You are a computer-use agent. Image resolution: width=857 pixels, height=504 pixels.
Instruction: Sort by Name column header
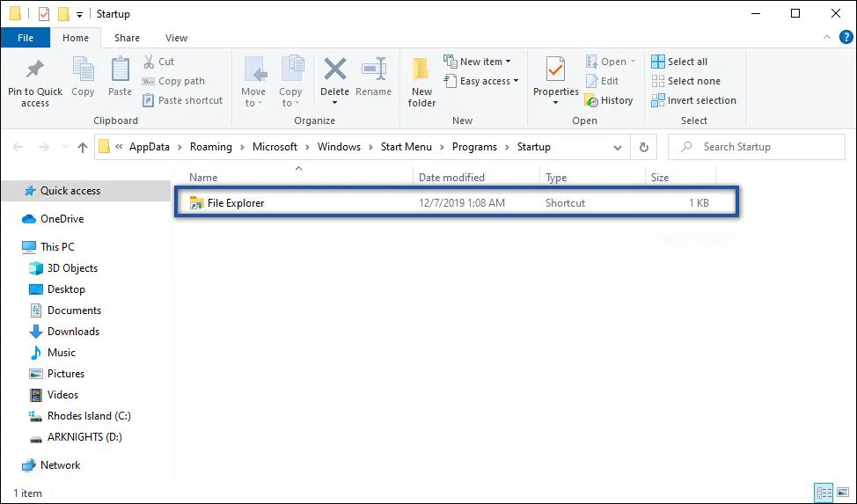[203, 178]
